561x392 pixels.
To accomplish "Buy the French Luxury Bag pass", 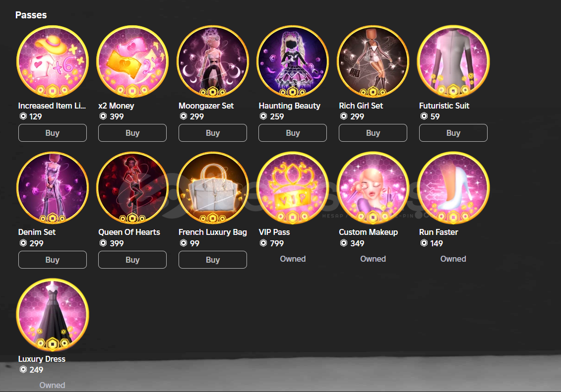I will click(x=212, y=259).
